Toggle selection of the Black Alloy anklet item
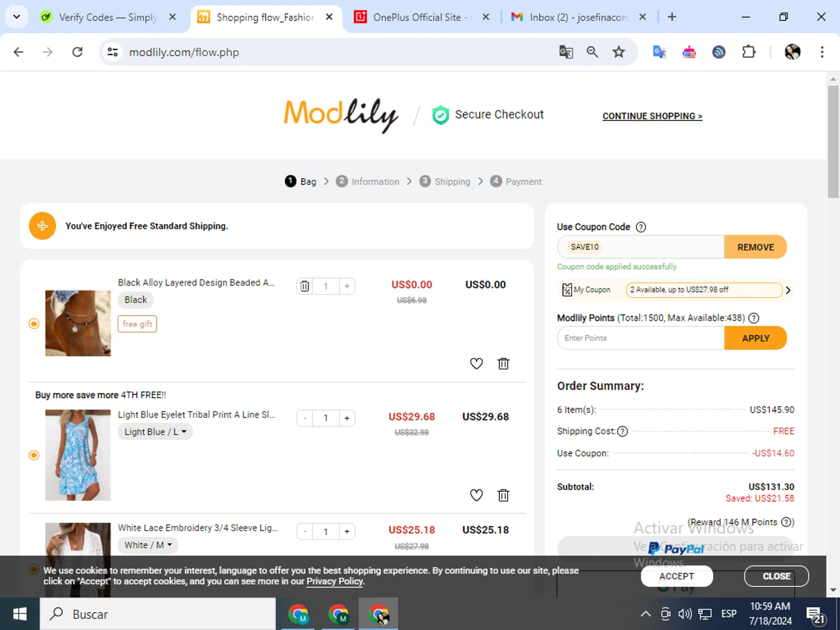The height and width of the screenshot is (630, 840). [x=34, y=324]
